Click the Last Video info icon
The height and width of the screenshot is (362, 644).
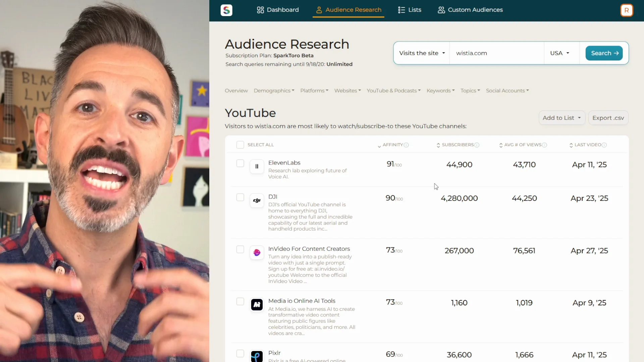pos(604,145)
